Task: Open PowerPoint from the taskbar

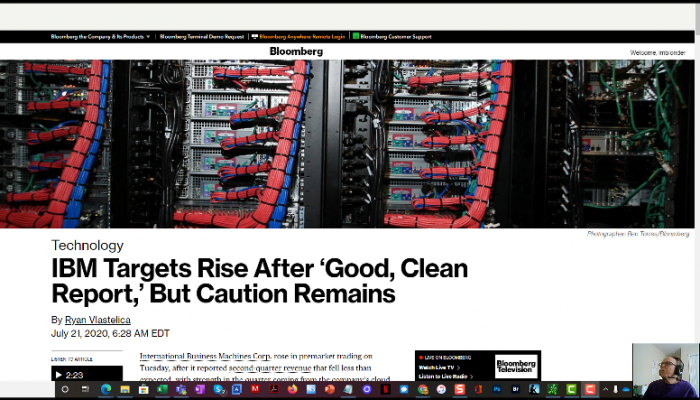Action: pyautogui.click(x=329, y=389)
